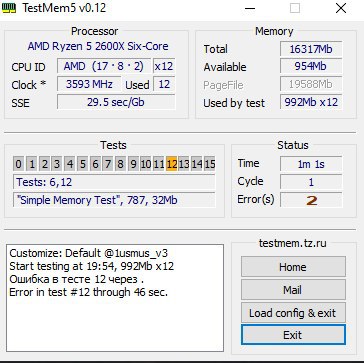Click the Error(s) count value 2
The height and width of the screenshot is (363, 364).
[311, 200]
